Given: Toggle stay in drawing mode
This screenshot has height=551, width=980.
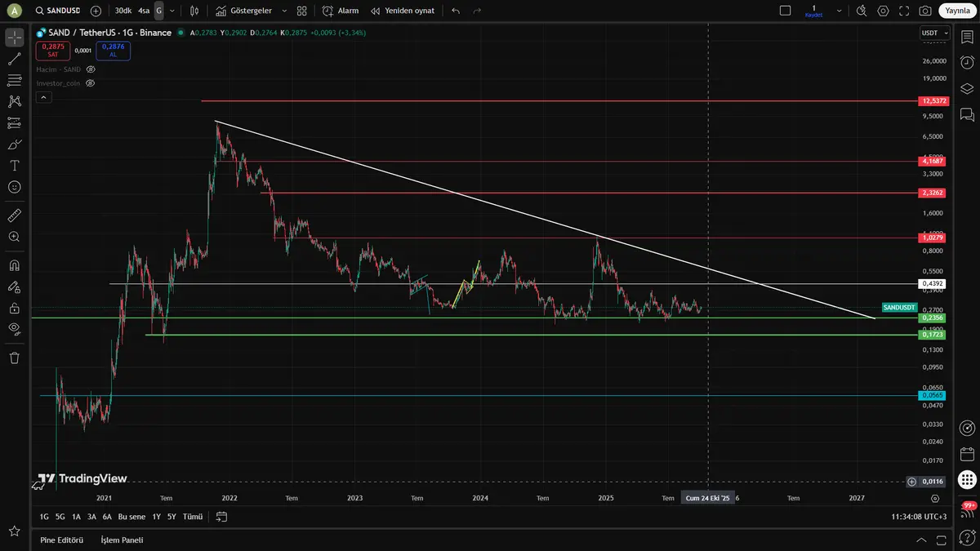Looking at the screenshot, I should (x=14, y=287).
